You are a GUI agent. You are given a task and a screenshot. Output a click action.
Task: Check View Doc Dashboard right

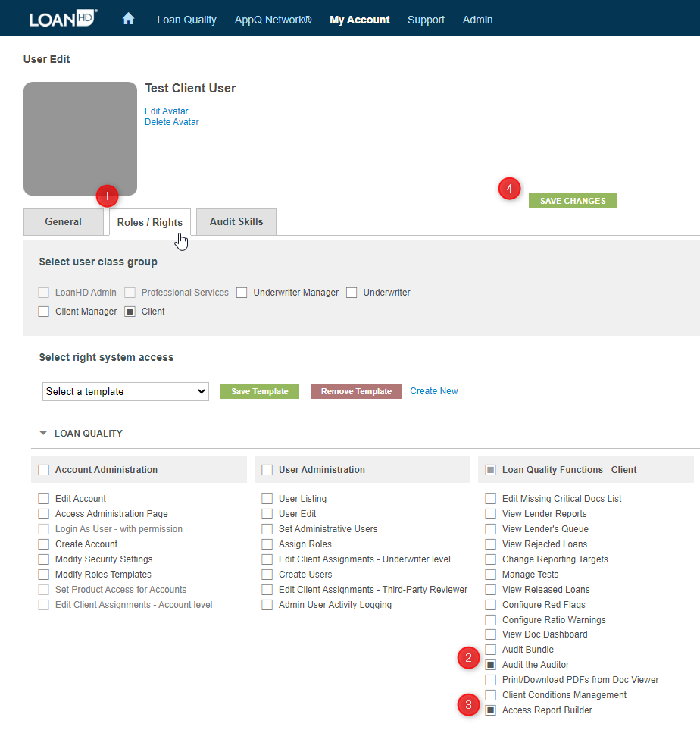[x=490, y=634]
